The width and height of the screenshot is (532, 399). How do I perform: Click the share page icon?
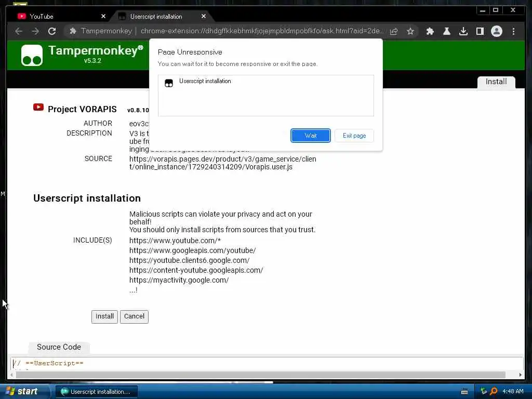click(394, 32)
